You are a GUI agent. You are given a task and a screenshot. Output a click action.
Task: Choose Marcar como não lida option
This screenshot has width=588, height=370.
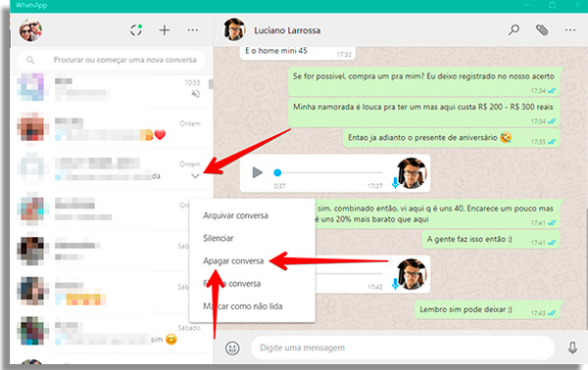(243, 306)
